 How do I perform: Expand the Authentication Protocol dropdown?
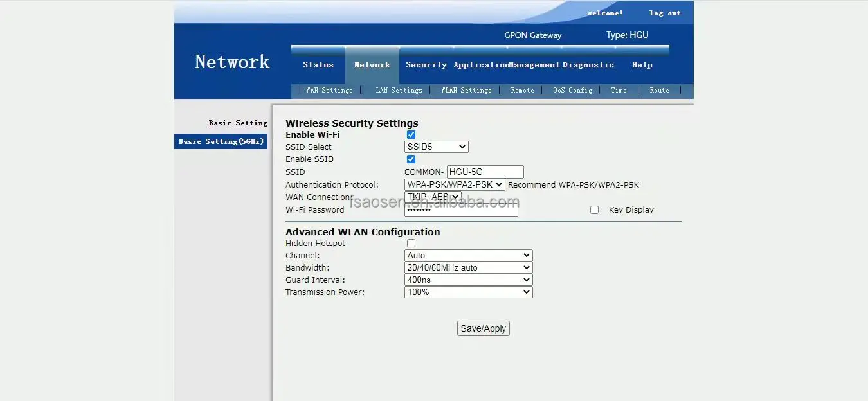click(454, 185)
